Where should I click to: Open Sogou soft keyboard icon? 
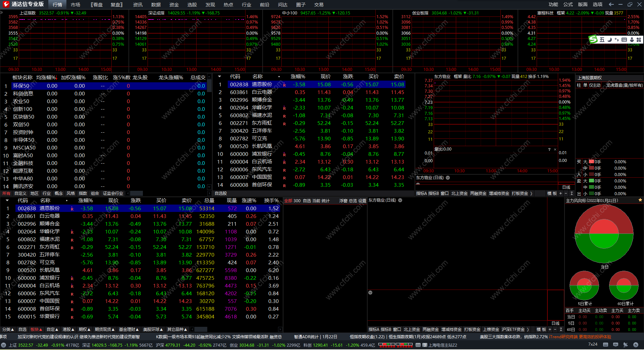tap(624, 40)
